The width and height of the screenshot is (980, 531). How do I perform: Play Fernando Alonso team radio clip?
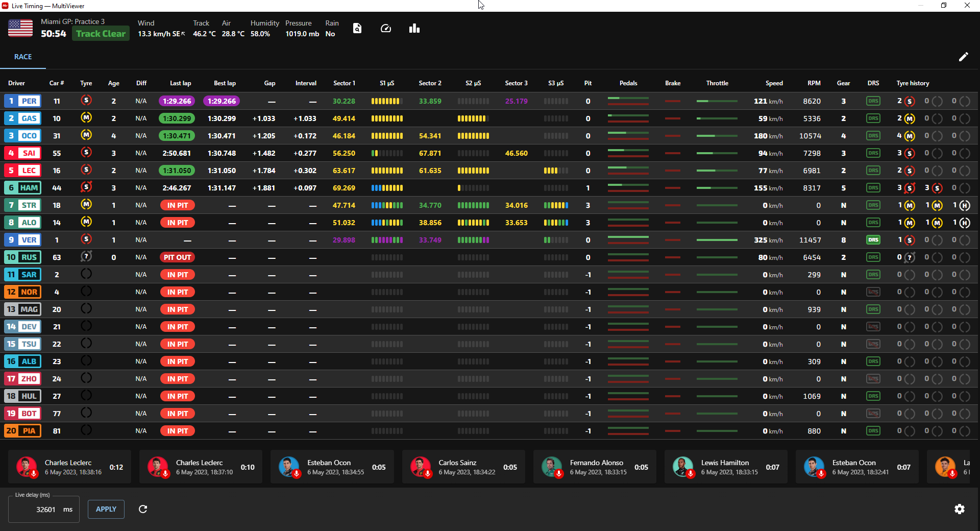point(552,467)
